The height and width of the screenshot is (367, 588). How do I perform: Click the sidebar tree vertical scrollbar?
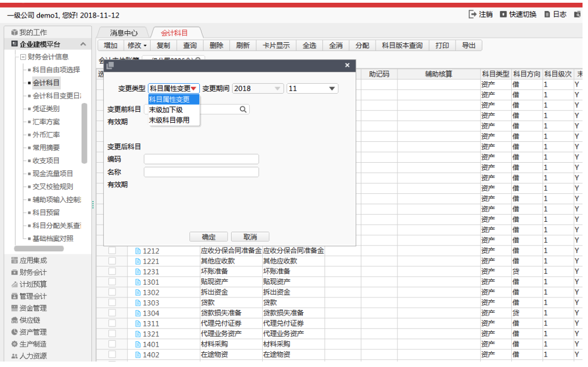(x=84, y=133)
